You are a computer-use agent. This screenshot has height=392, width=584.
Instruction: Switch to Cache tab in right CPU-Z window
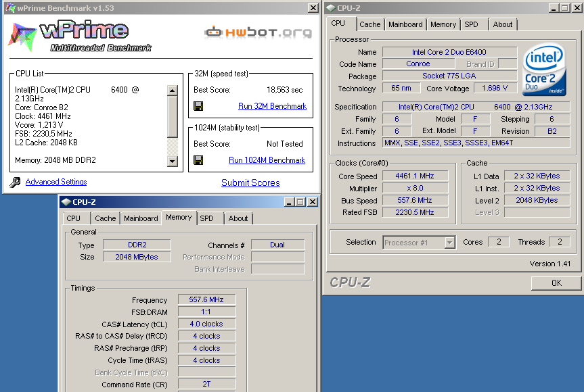coord(370,24)
